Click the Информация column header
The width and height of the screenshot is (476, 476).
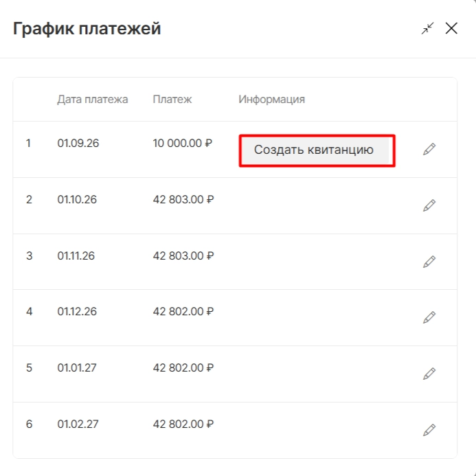(x=272, y=100)
